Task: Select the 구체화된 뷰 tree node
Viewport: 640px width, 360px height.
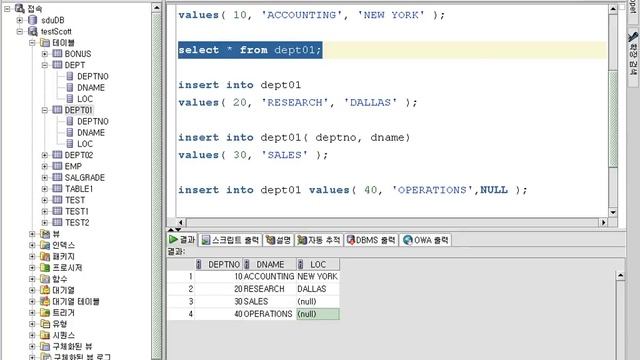Action: click(72, 347)
